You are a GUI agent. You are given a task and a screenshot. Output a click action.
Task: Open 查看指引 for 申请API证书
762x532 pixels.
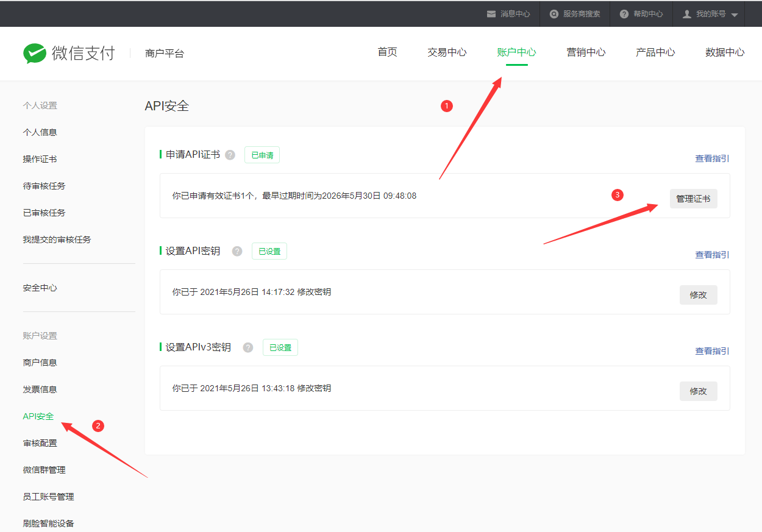coord(712,158)
